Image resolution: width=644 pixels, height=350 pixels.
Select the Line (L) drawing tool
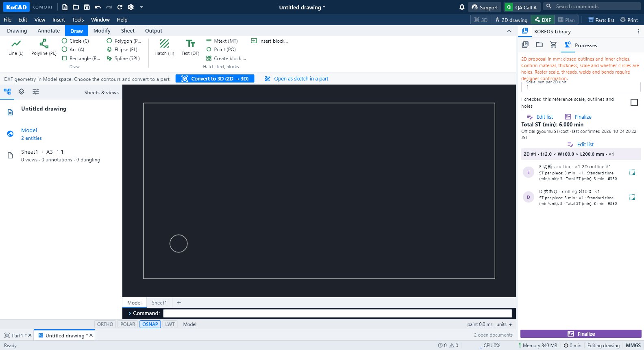(16, 47)
